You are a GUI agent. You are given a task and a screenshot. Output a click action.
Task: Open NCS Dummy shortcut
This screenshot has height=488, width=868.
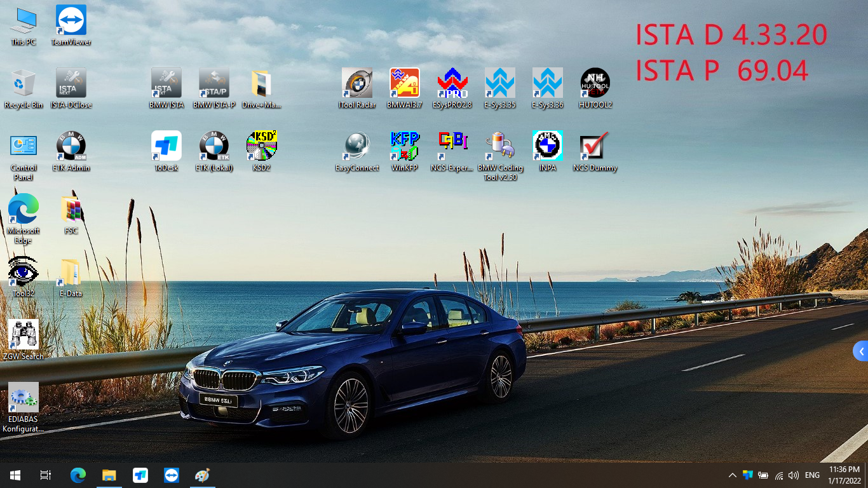pyautogui.click(x=595, y=151)
